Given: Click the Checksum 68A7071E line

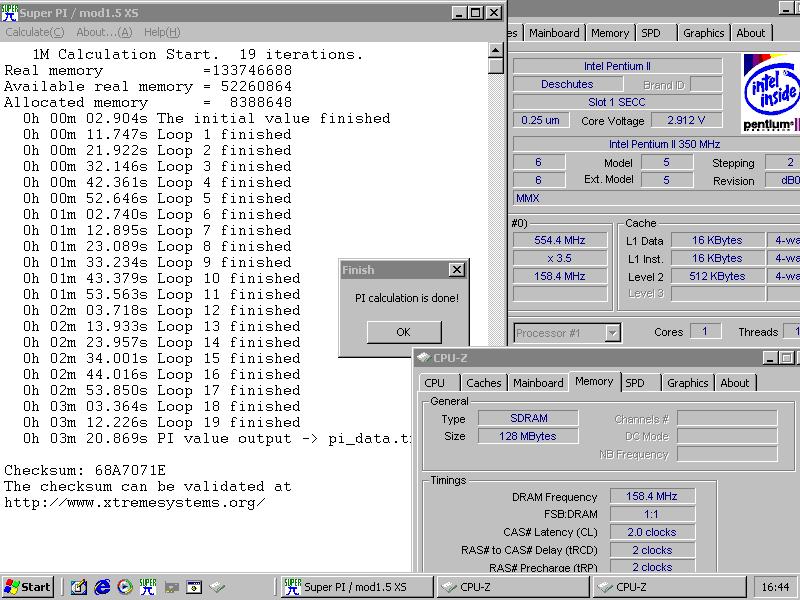Looking at the screenshot, I should 85,470.
